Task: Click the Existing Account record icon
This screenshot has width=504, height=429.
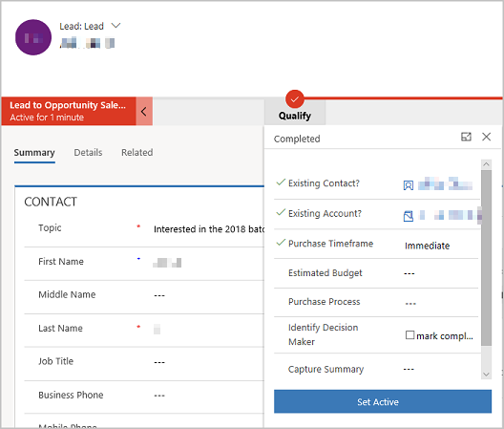Action: pyautogui.click(x=409, y=216)
